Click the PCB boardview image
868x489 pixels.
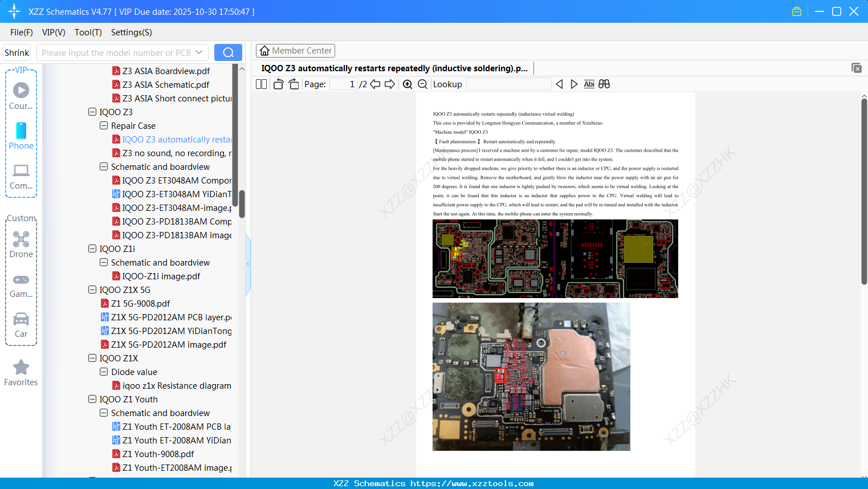click(555, 259)
